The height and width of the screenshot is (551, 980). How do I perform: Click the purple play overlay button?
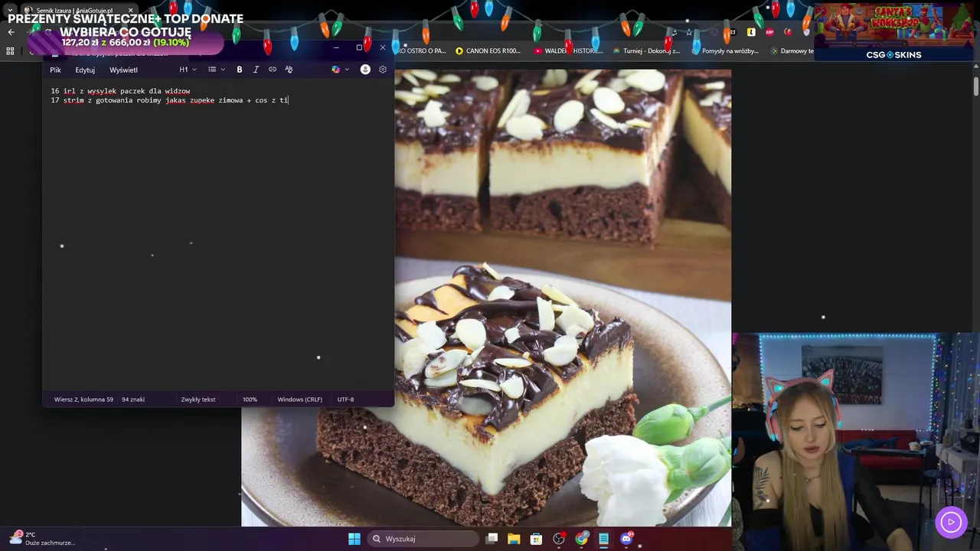951,523
